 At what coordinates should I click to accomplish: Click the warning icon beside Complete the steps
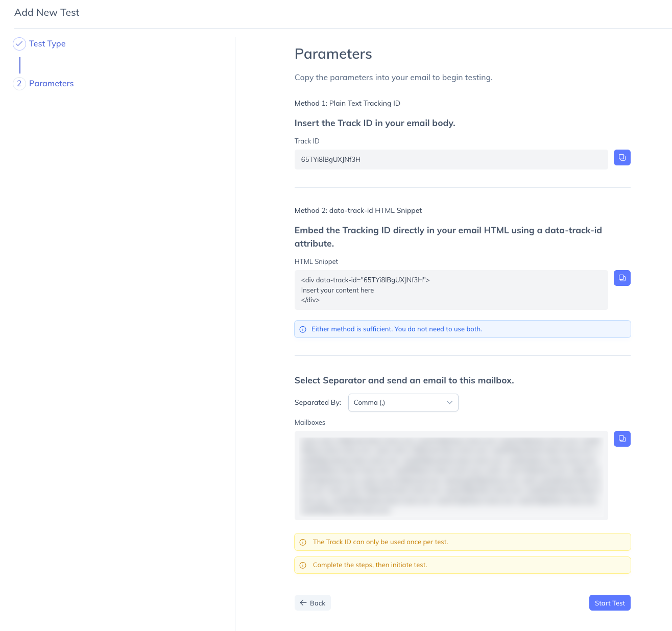[303, 565]
